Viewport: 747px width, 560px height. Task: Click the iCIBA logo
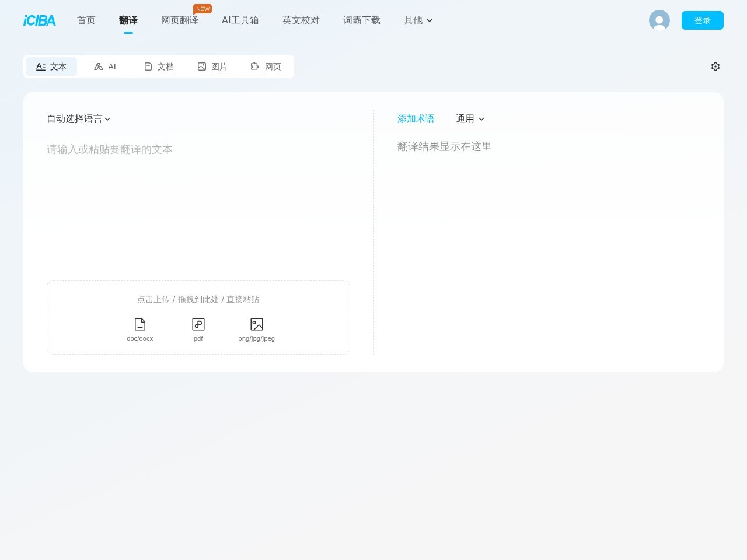(40, 20)
